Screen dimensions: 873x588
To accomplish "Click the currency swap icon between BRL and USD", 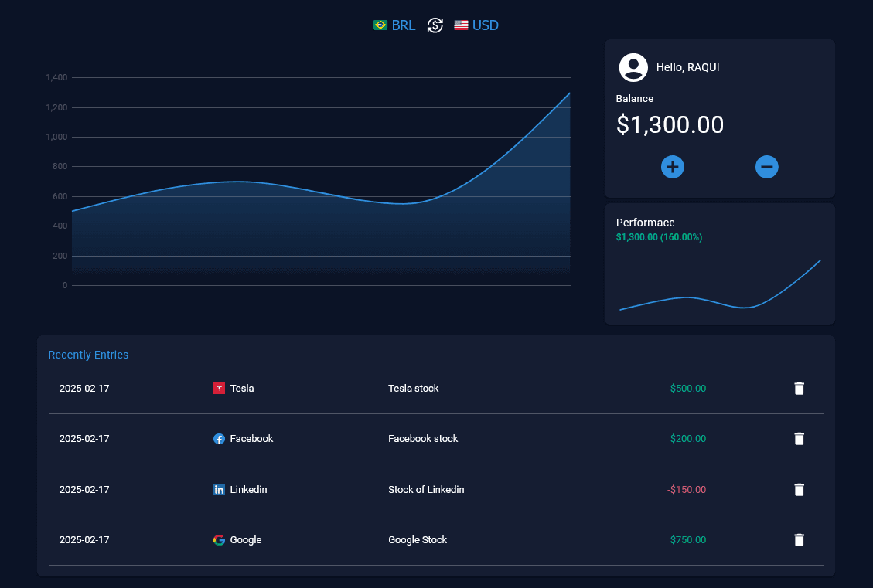I will point(435,25).
